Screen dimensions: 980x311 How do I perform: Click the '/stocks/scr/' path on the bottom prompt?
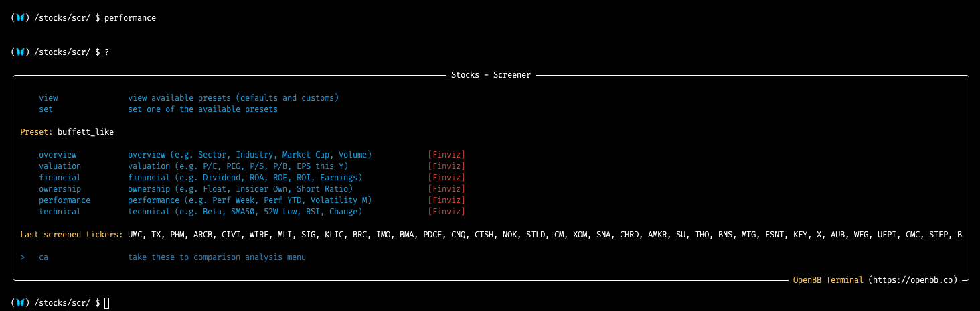(x=62, y=303)
